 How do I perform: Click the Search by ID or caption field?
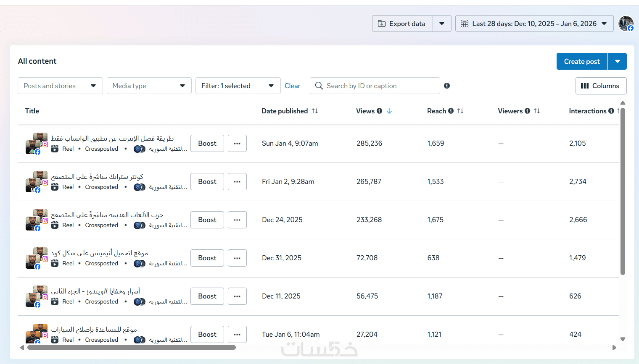point(378,86)
